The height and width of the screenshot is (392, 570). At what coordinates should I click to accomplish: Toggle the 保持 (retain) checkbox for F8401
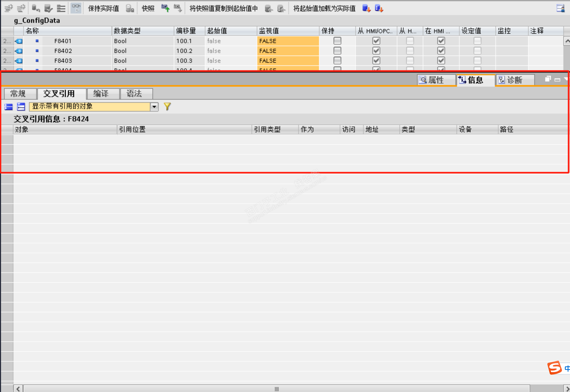pos(337,41)
